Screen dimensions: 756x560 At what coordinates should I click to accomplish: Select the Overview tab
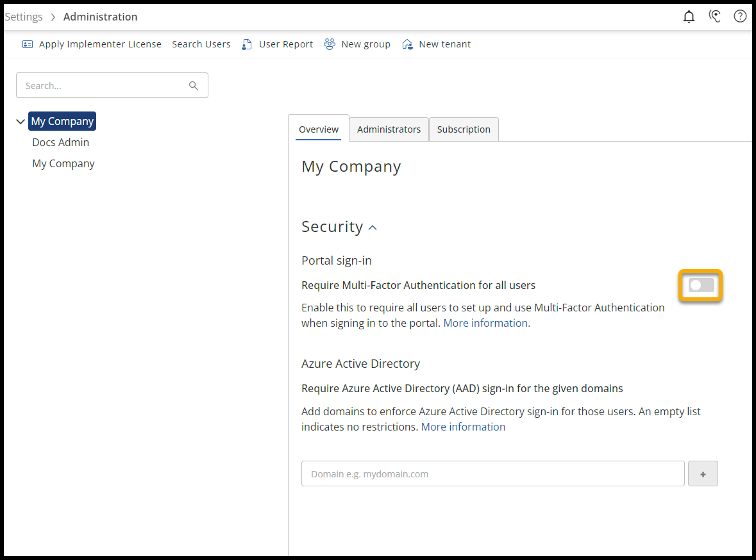pyautogui.click(x=319, y=129)
